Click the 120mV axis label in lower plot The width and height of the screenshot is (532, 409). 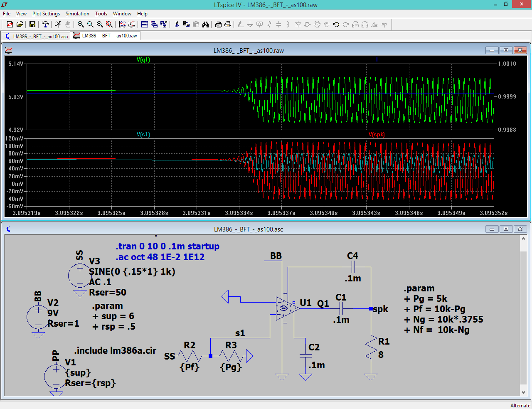[15, 138]
